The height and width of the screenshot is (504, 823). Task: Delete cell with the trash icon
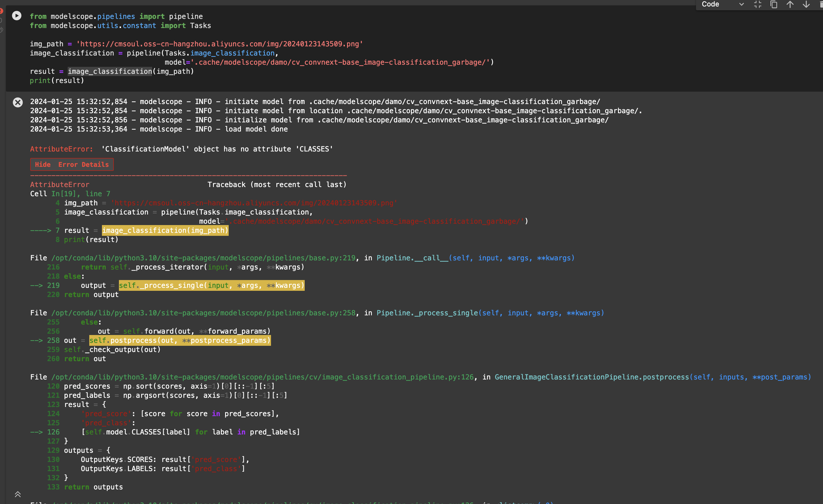tap(821, 4)
